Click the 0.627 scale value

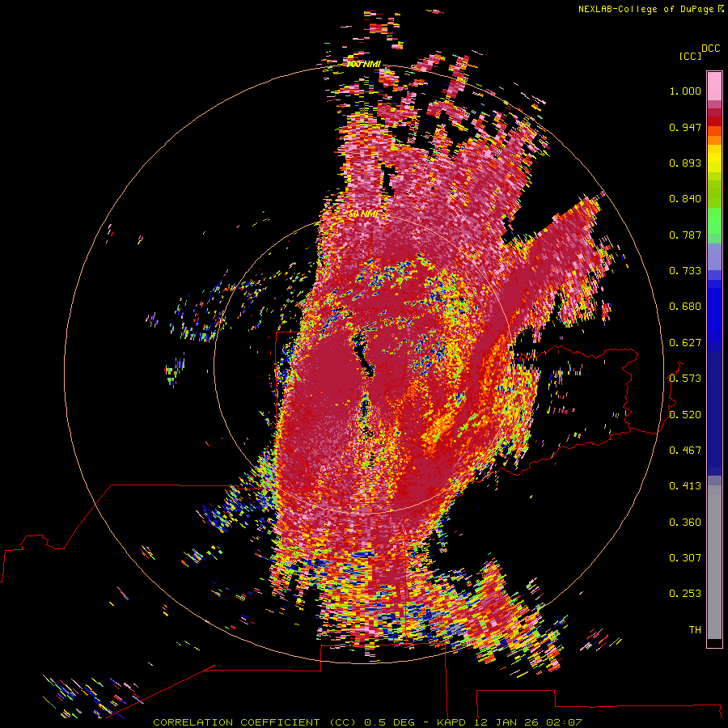point(685,343)
